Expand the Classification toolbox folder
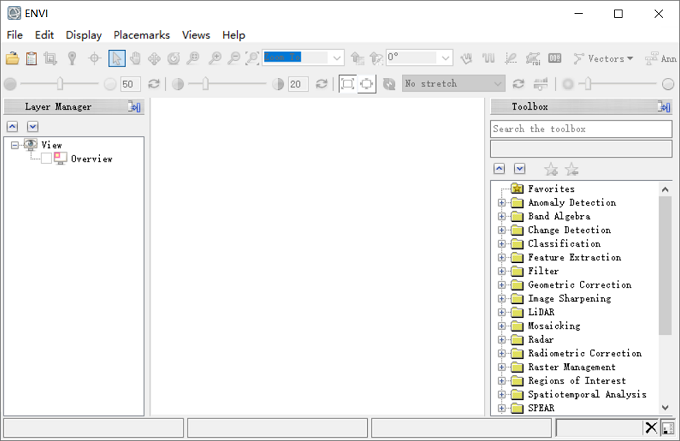Screen dimensions: 680x441 coord(502,244)
